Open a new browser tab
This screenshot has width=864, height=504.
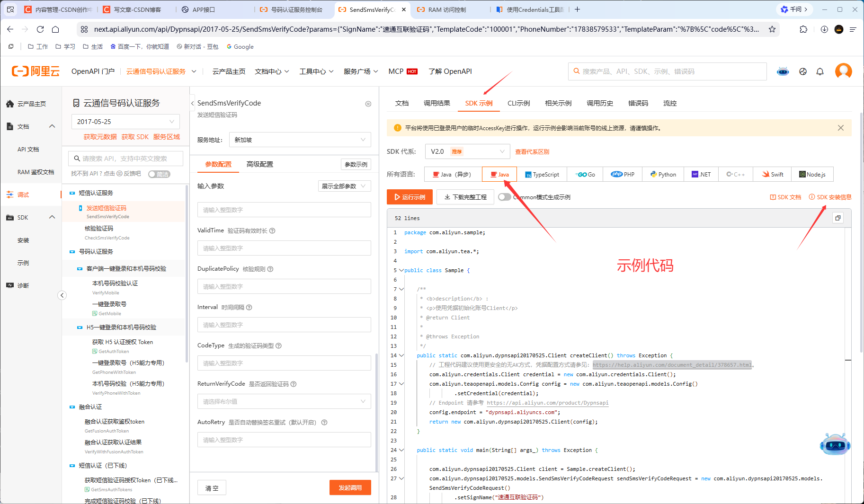click(x=577, y=9)
